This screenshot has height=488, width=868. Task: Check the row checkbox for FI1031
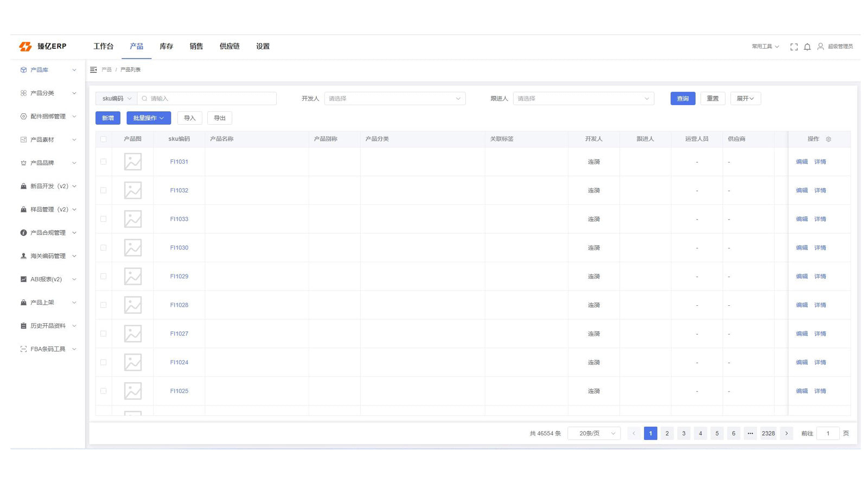coord(104,162)
